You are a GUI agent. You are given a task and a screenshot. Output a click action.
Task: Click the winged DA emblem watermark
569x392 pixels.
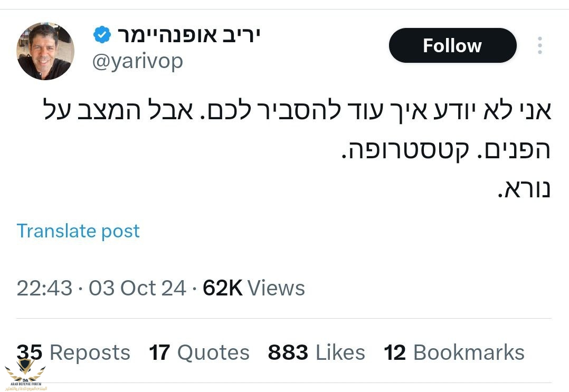click(25, 370)
